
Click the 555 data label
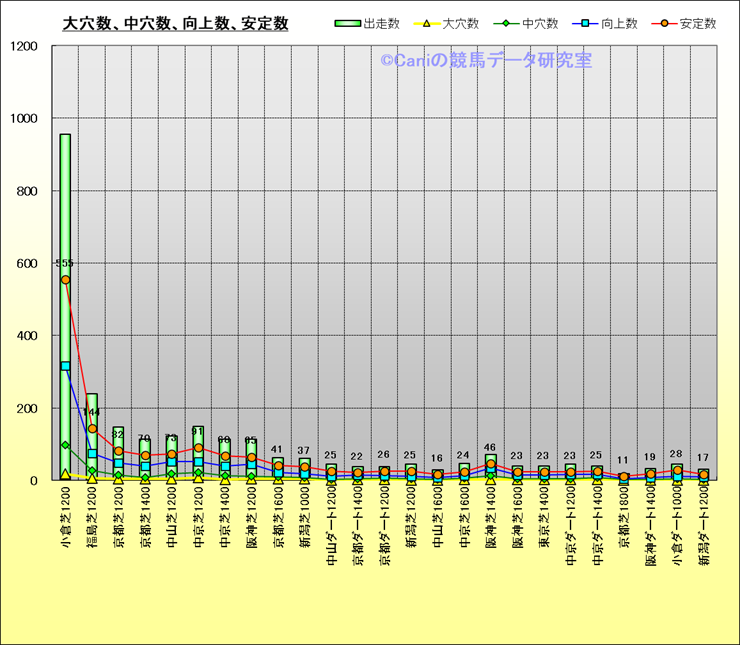pos(65,263)
